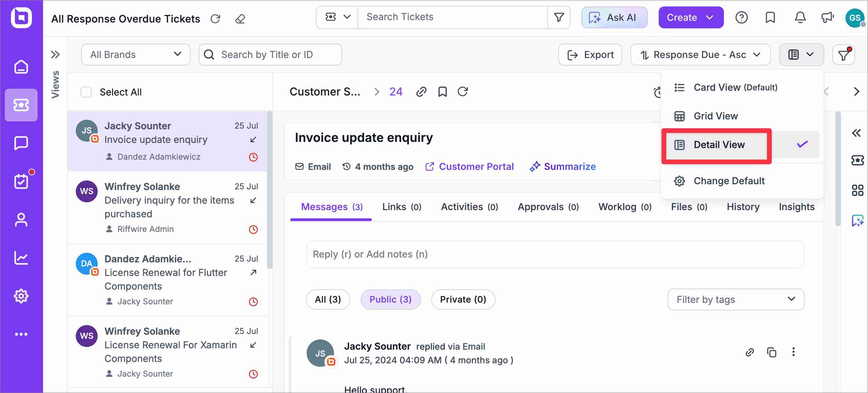This screenshot has height=393, width=868.
Task: Select Detail View option
Action: [x=742, y=145]
